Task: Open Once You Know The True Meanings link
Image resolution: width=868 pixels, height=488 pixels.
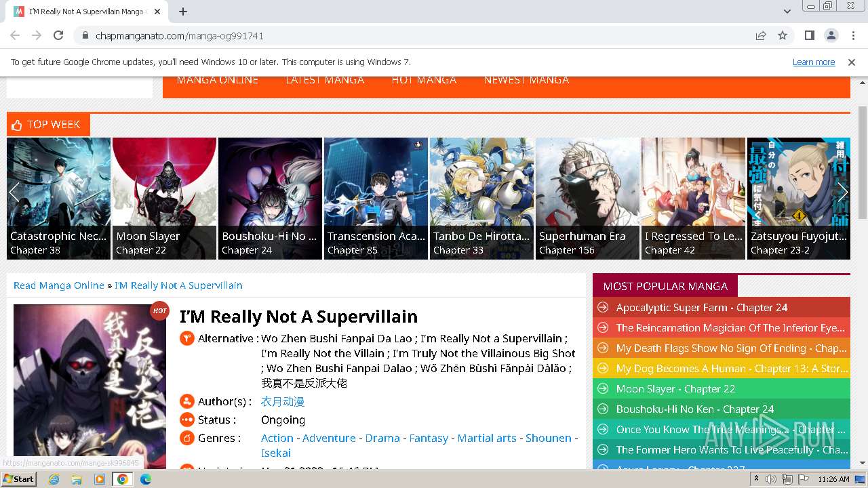Action: point(732,430)
